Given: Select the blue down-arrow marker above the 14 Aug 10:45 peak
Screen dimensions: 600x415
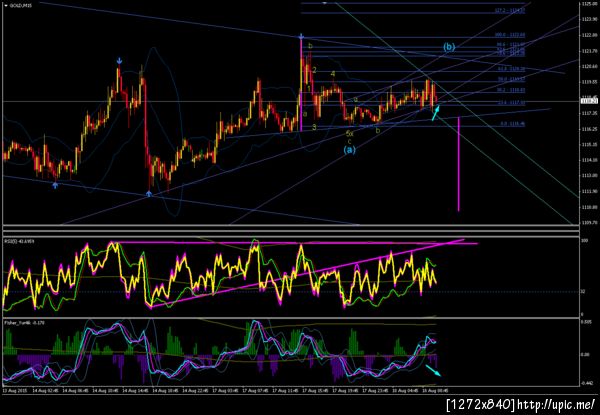Looking at the screenshot, I should pyautogui.click(x=119, y=61).
